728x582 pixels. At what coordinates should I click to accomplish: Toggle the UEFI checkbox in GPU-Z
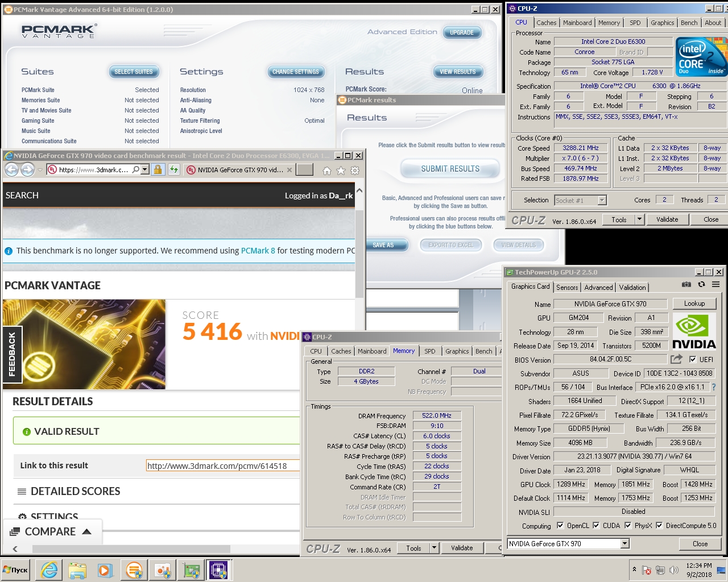[692, 359]
